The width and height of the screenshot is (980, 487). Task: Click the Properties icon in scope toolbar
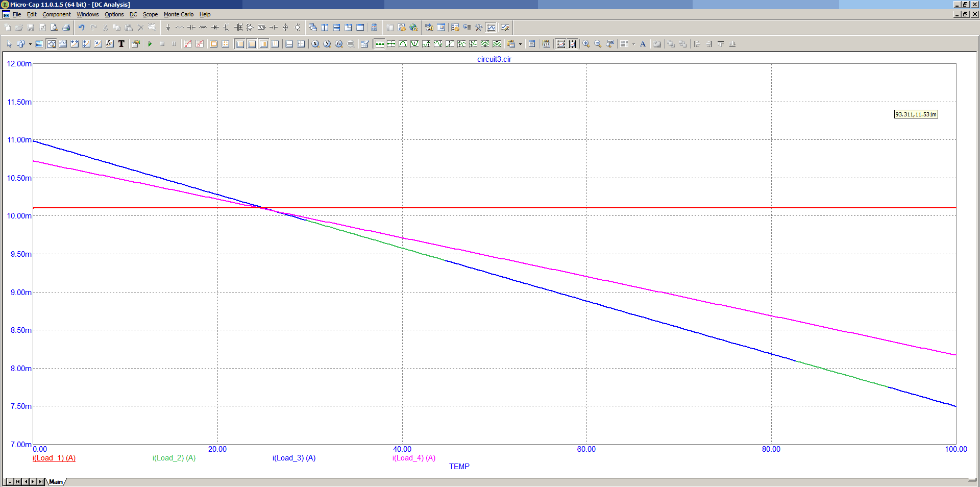pos(135,44)
